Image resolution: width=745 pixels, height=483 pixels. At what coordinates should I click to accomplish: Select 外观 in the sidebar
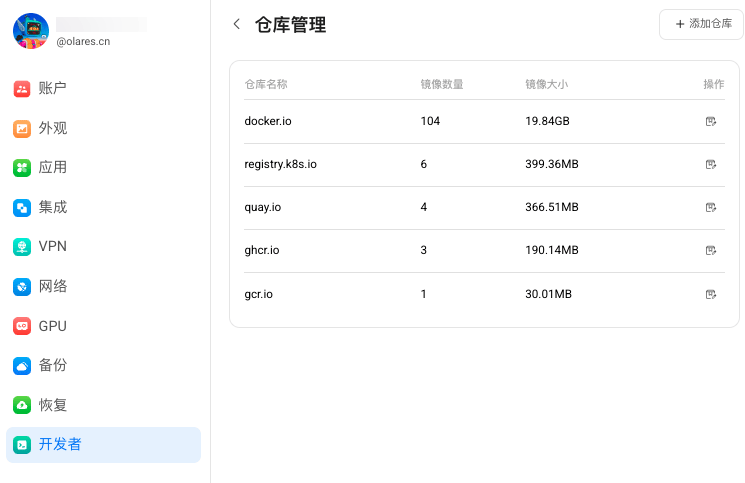pos(52,128)
